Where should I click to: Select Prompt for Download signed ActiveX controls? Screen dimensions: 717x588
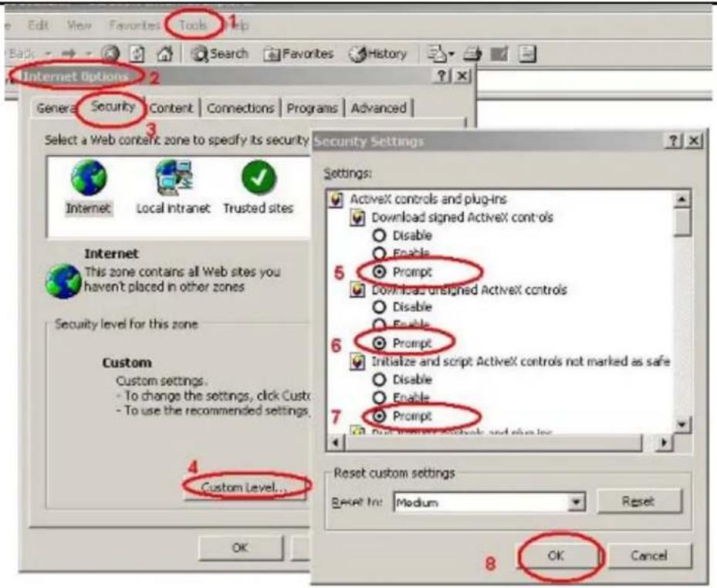pyautogui.click(x=379, y=272)
